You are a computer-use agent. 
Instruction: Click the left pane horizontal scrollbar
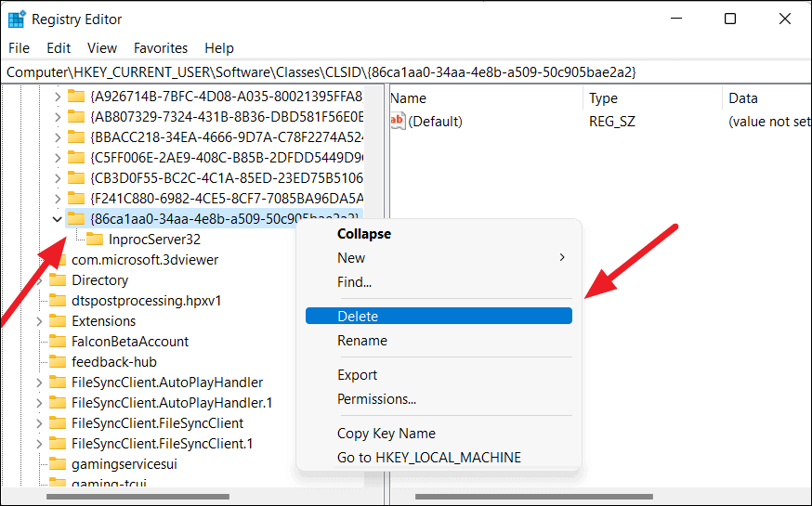(138, 497)
